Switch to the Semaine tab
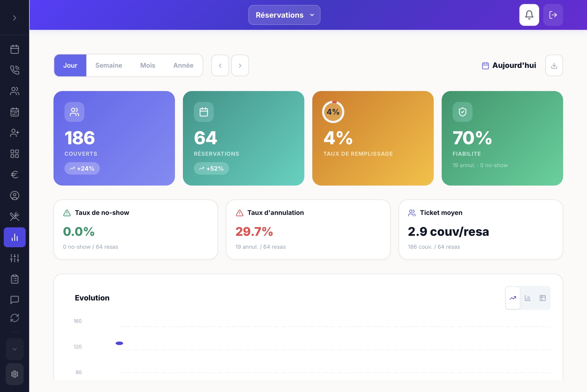 pyautogui.click(x=108, y=65)
